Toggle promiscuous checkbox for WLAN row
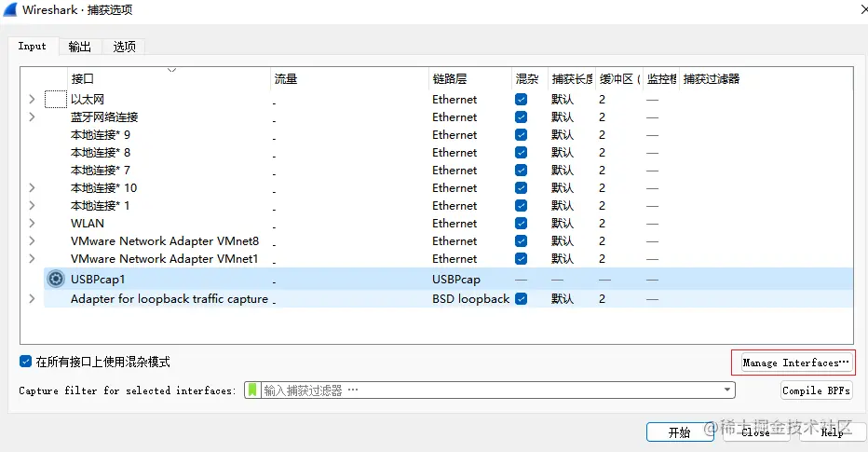Image resolution: width=868 pixels, height=452 pixels. [x=521, y=224]
